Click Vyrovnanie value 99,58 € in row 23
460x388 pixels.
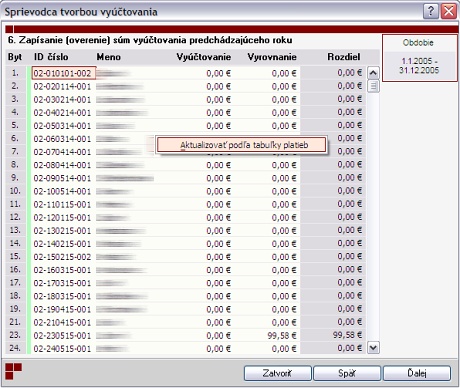(x=282, y=336)
